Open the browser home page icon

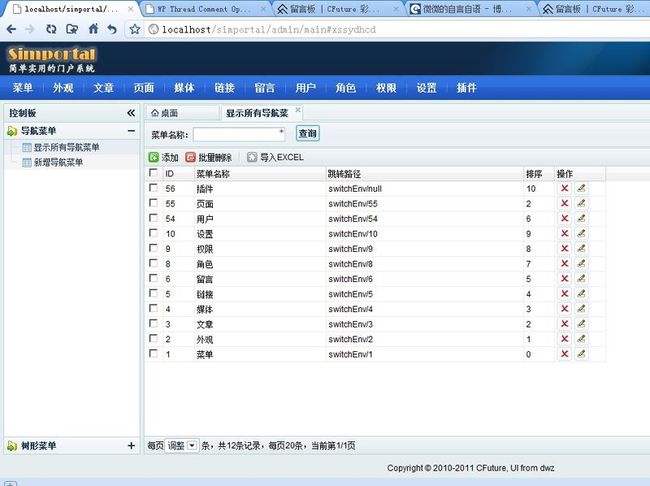point(93,29)
